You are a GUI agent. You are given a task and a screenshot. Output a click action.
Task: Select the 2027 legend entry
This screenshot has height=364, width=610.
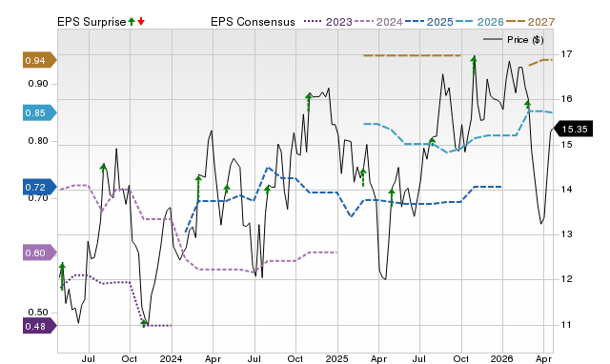(x=530, y=22)
